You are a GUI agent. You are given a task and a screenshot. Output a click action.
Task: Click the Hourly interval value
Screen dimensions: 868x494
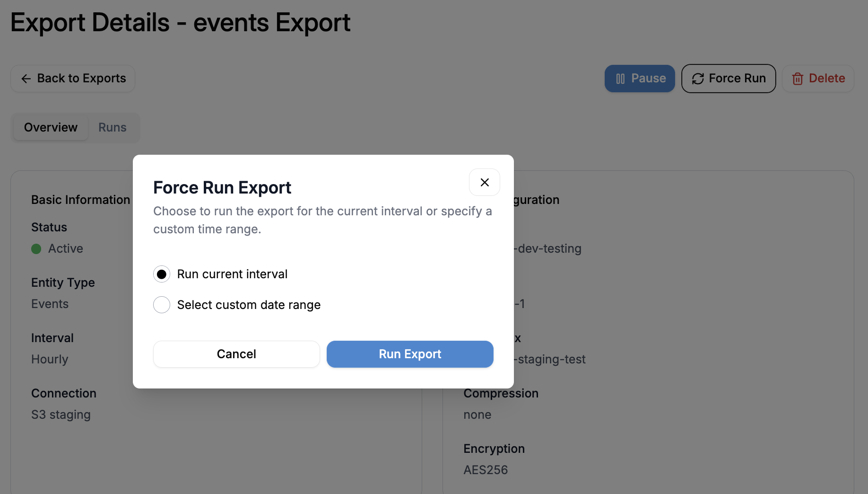[49, 359]
